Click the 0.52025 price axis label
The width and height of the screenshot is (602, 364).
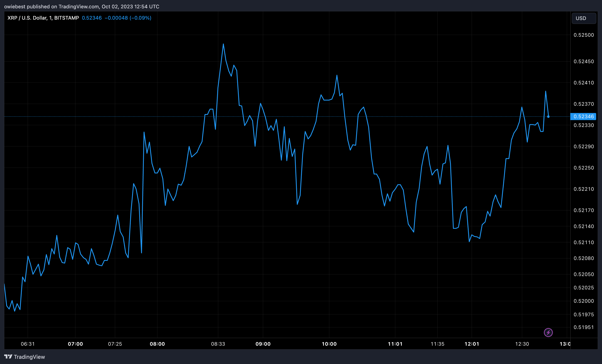click(584, 287)
